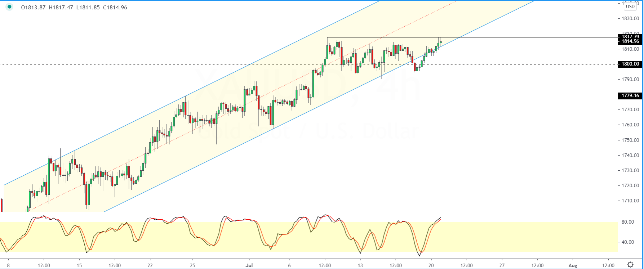This screenshot has height=269, width=644.
Task: Click the 1779.16 level label
Action: (x=630, y=96)
